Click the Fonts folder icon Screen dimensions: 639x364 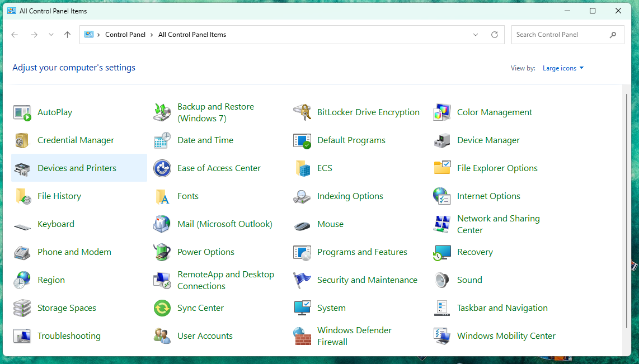162,196
